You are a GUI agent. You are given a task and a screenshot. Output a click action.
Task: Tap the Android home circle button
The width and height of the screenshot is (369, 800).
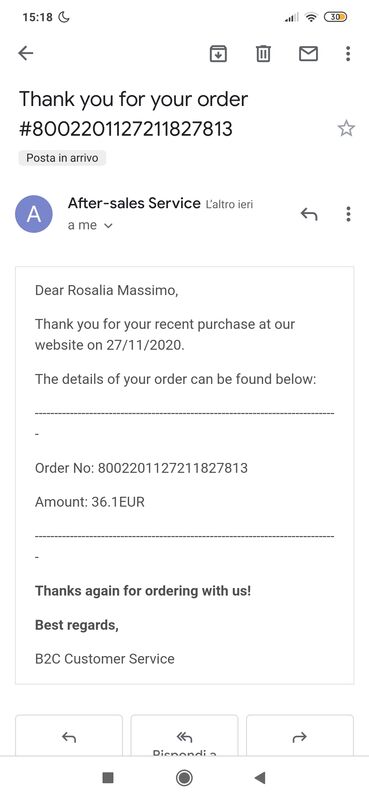point(184,778)
